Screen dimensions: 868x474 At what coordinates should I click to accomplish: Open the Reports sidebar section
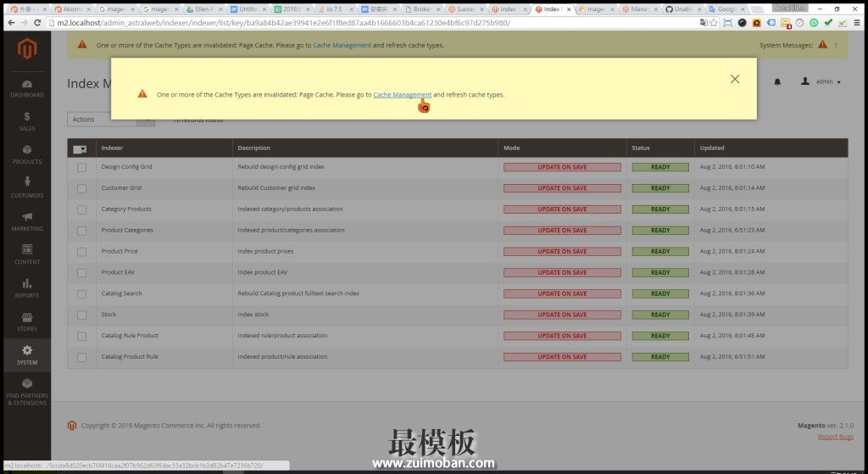coord(27,288)
